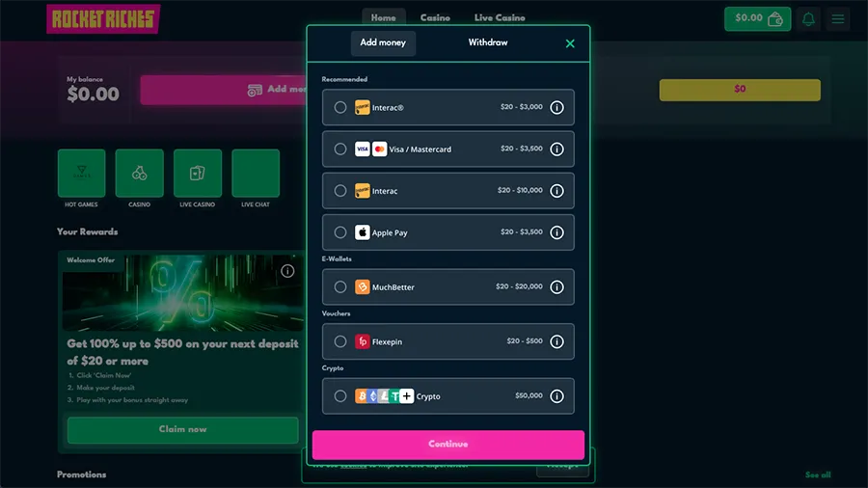Open Casino cherries tile
Screen dimensions: 868x488
(140, 173)
